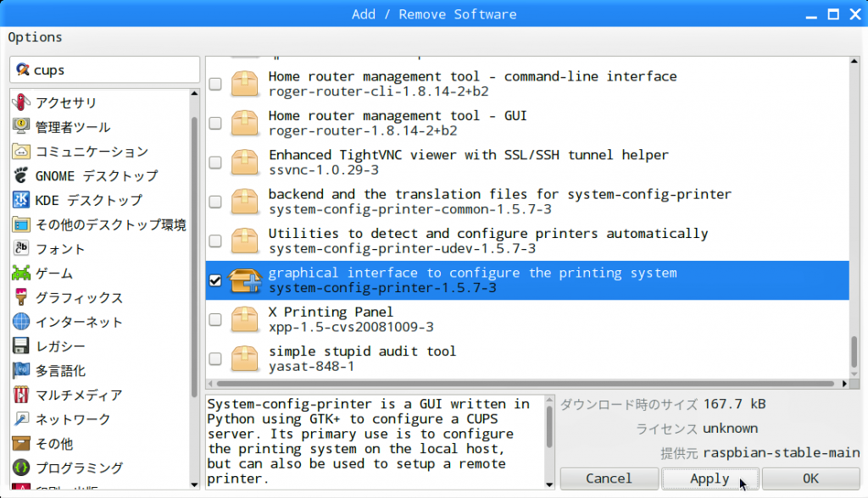Click the その他 category label
This screenshot has height=498, width=868.
coord(54,444)
